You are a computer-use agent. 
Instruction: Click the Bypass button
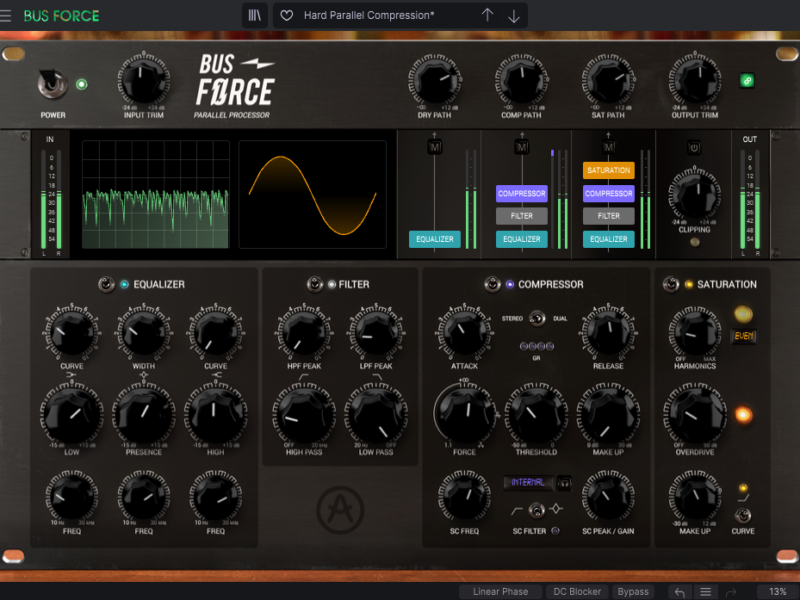(633, 592)
